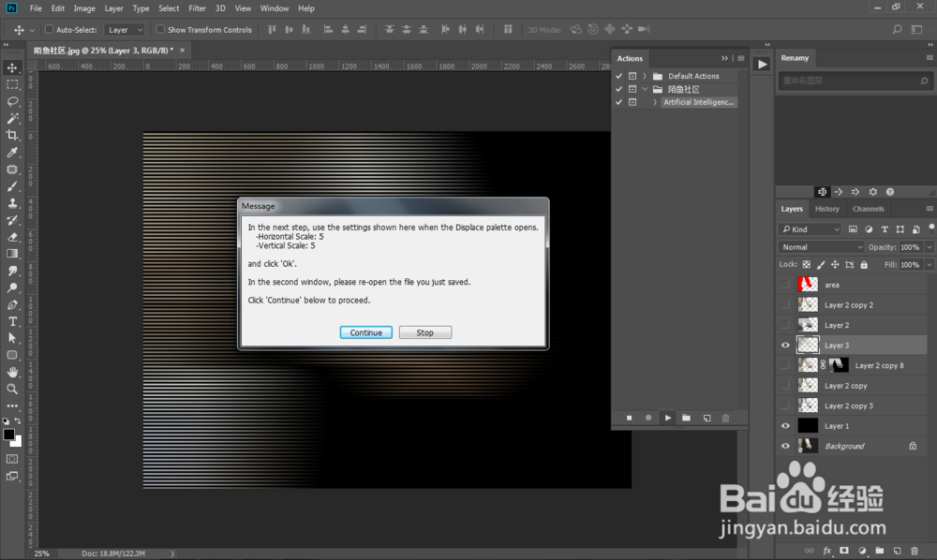Viewport: 937px width, 560px height.
Task: Select the Pen tool
Action: [12, 304]
